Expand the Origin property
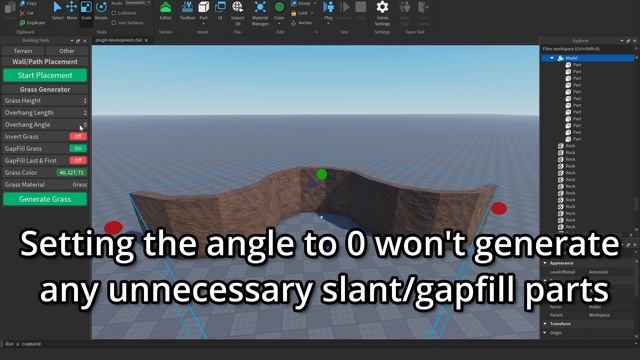This screenshot has width=640, height=360. pyautogui.click(x=545, y=333)
